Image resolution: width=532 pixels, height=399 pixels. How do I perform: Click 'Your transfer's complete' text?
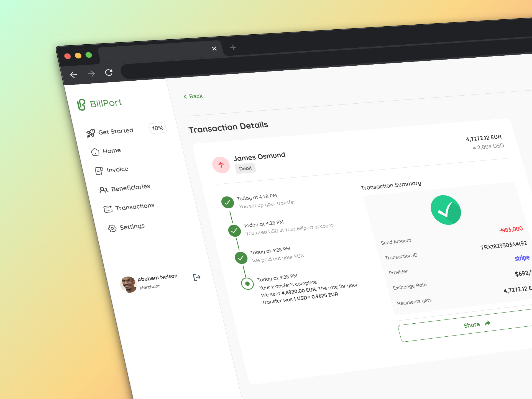point(288,285)
